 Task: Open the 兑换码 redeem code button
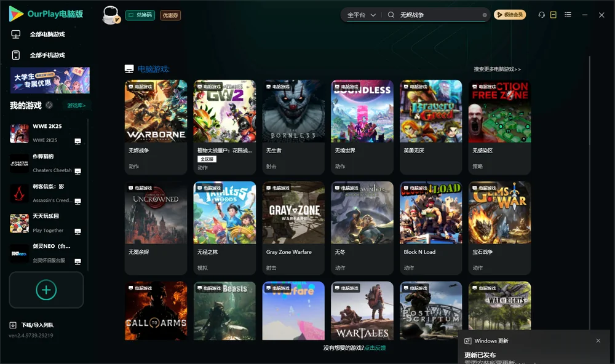pyautogui.click(x=140, y=15)
